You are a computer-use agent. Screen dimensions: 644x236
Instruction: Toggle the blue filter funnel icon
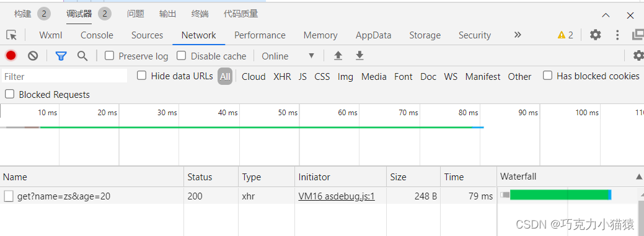(x=61, y=56)
